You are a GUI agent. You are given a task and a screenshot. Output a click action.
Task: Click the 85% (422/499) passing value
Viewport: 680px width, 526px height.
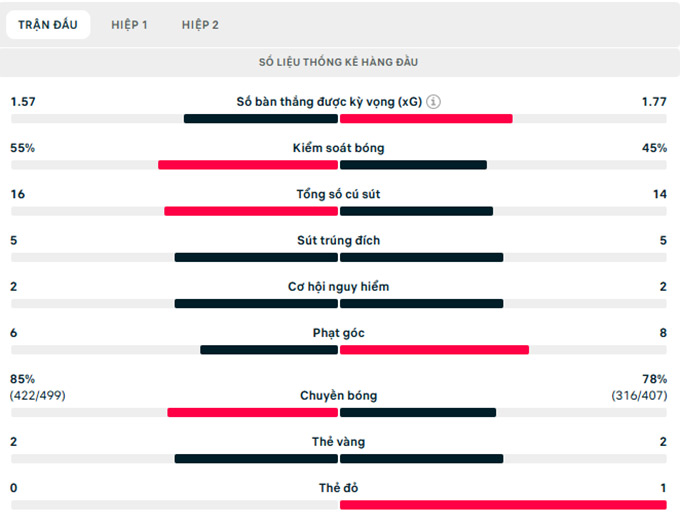tap(38, 387)
